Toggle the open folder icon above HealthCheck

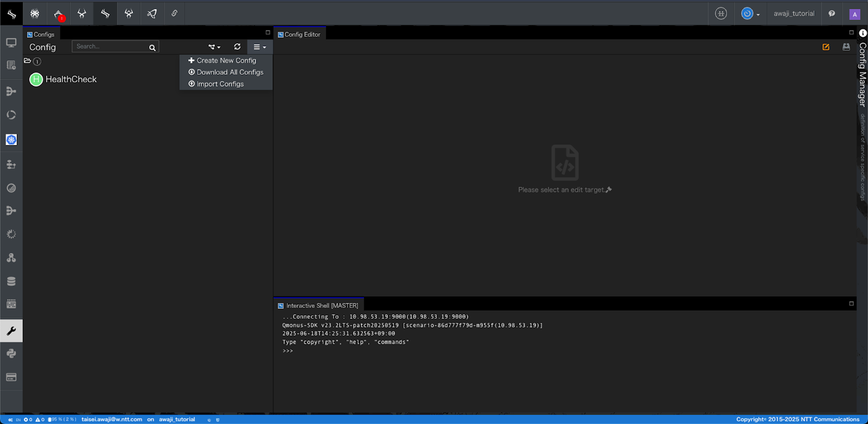pyautogui.click(x=28, y=61)
